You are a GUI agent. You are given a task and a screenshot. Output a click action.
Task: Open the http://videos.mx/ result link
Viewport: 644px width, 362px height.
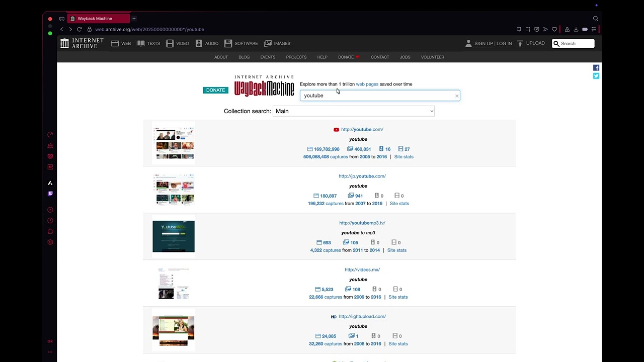(362, 269)
